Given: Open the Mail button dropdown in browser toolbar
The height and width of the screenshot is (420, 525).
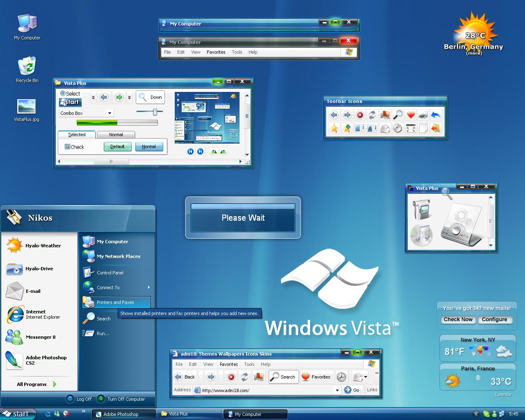Looking at the screenshot, I should click(365, 377).
